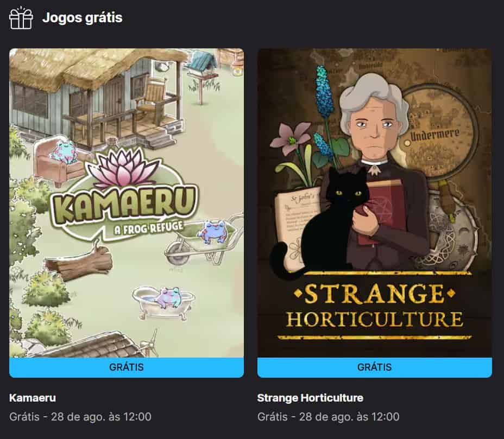Image resolution: width=504 pixels, height=439 pixels.
Task: Click the gift box icon beside Jogos grátis
Action: (21, 18)
